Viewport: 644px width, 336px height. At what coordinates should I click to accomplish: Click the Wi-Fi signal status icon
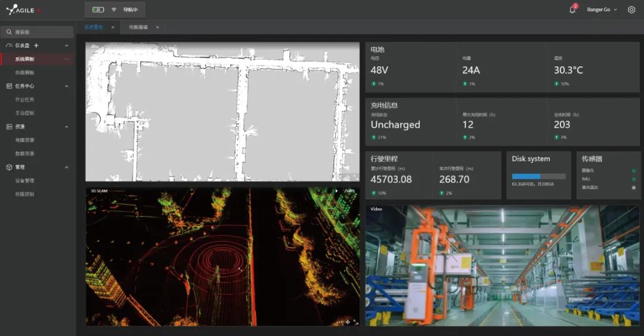tap(114, 10)
